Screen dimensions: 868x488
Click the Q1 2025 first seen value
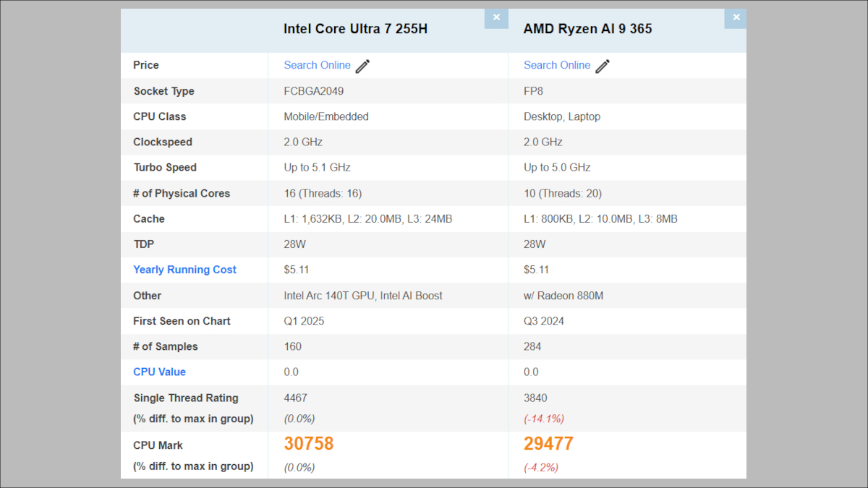(x=304, y=321)
